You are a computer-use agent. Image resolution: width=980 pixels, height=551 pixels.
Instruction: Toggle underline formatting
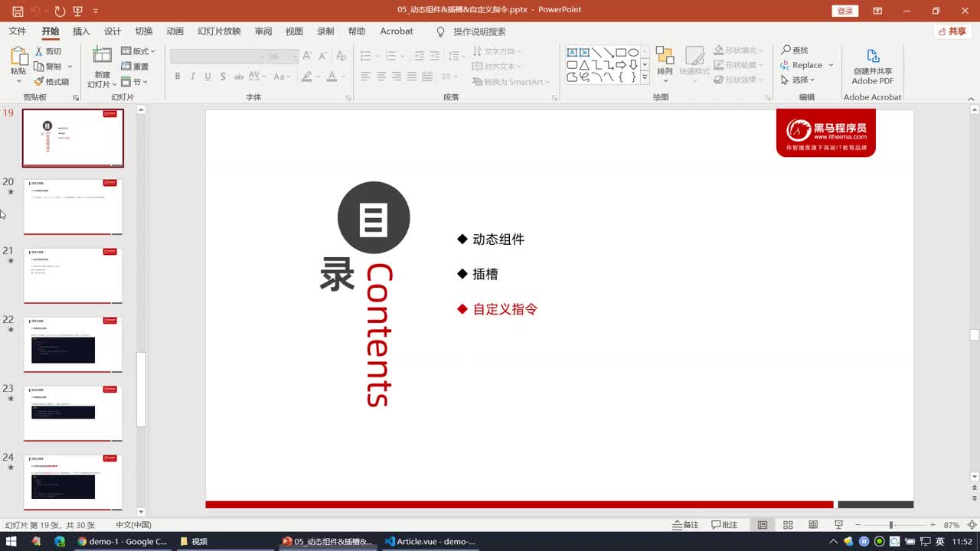click(x=207, y=77)
